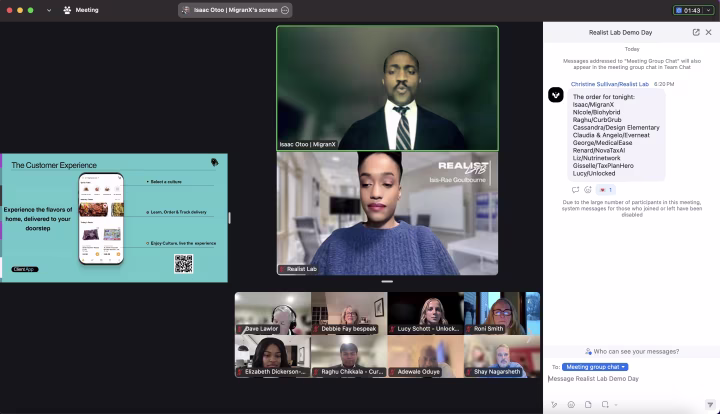Open the formatting tool in chat toolbar
The image size is (720, 414).
point(554,404)
